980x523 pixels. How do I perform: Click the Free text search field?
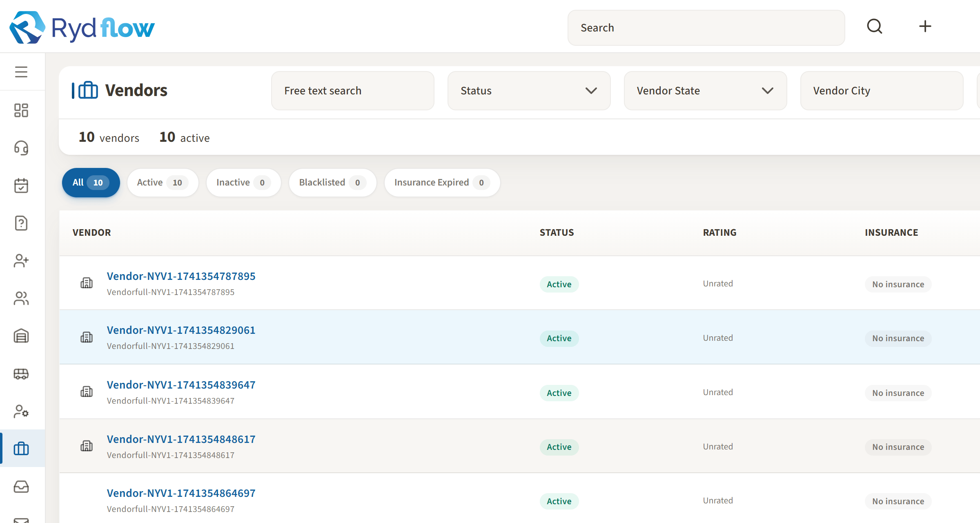tap(353, 91)
